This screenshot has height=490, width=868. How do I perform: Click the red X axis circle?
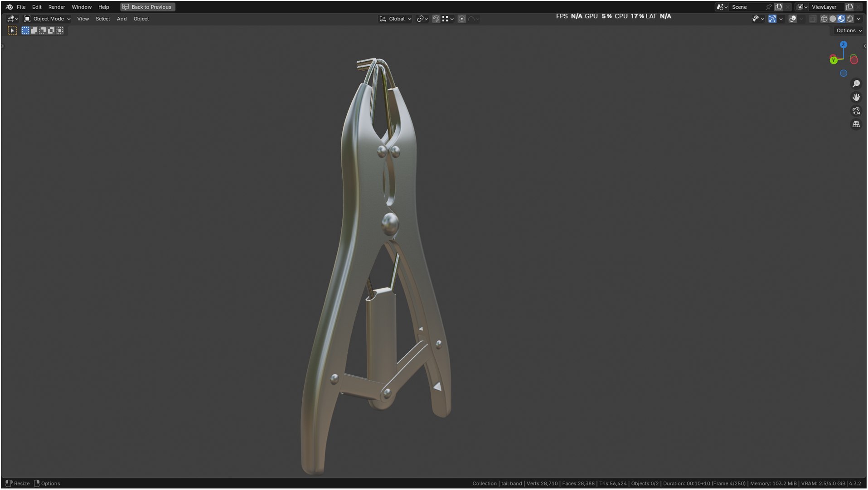(x=854, y=60)
